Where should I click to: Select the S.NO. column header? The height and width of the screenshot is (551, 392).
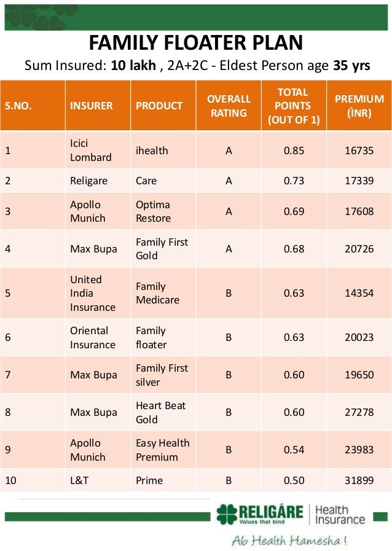(17, 106)
